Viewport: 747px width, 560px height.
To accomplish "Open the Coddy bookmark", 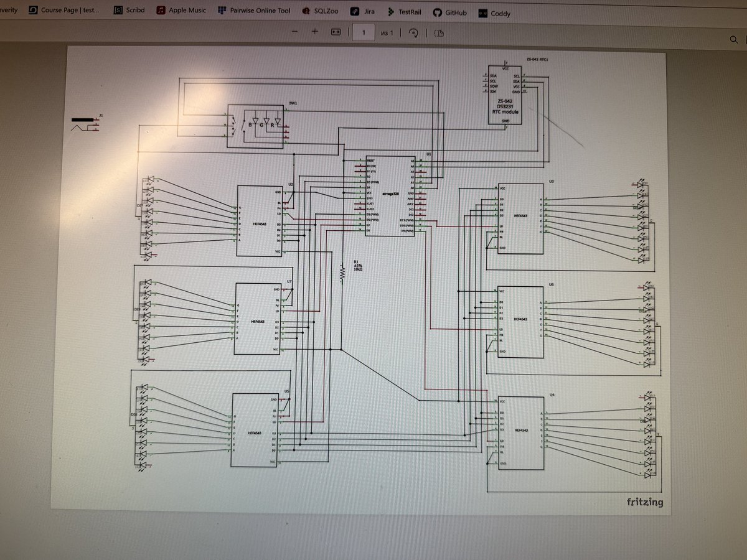I will 495,13.
